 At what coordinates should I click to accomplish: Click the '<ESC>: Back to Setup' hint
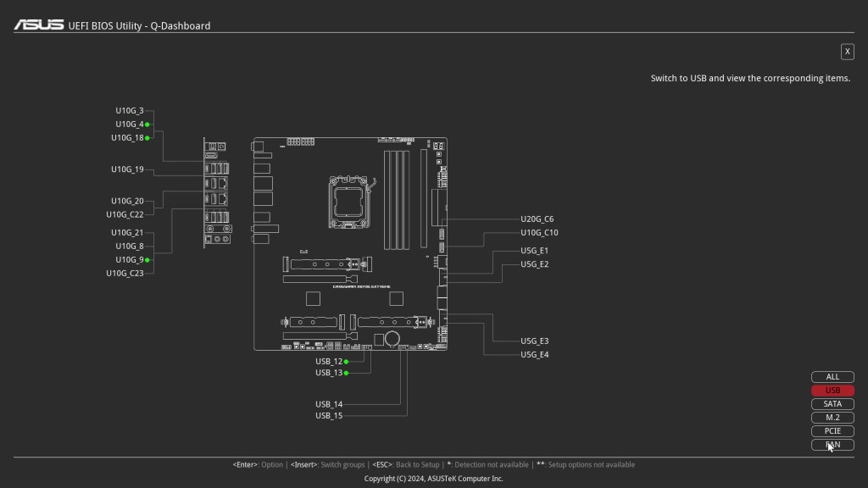406,465
